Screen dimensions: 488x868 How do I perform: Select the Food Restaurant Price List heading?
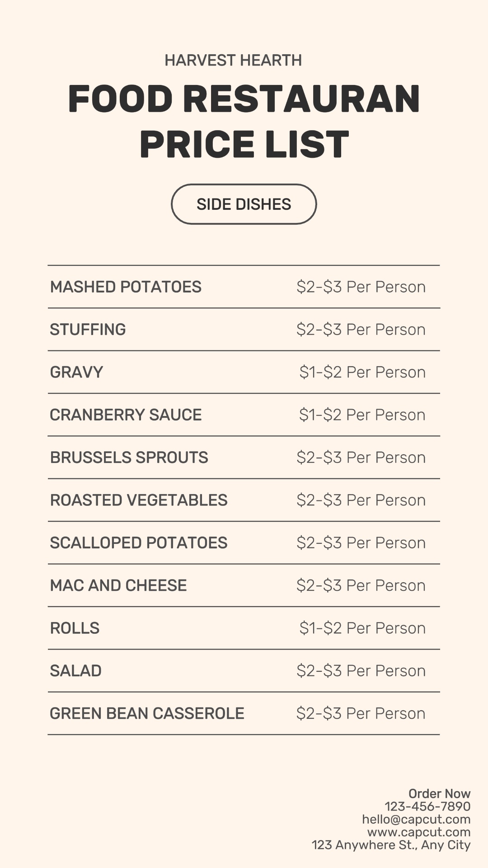[244, 121]
